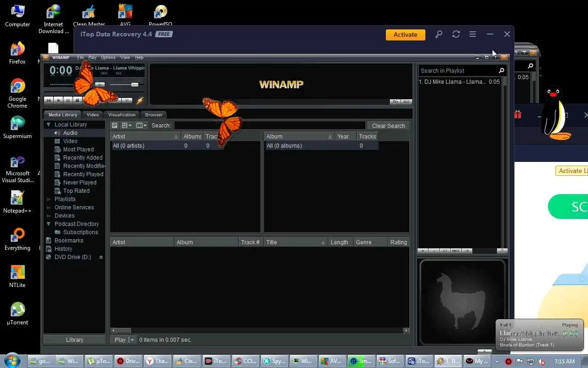Screen dimensions: 588x368
Task: Collapse the Podcast Directory node
Action: pyautogui.click(x=48, y=224)
